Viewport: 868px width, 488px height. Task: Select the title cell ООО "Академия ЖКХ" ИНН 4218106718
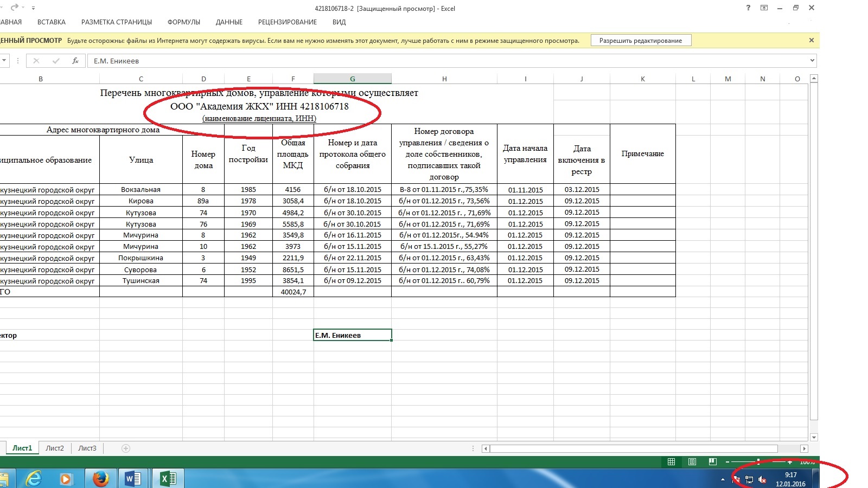259,106
